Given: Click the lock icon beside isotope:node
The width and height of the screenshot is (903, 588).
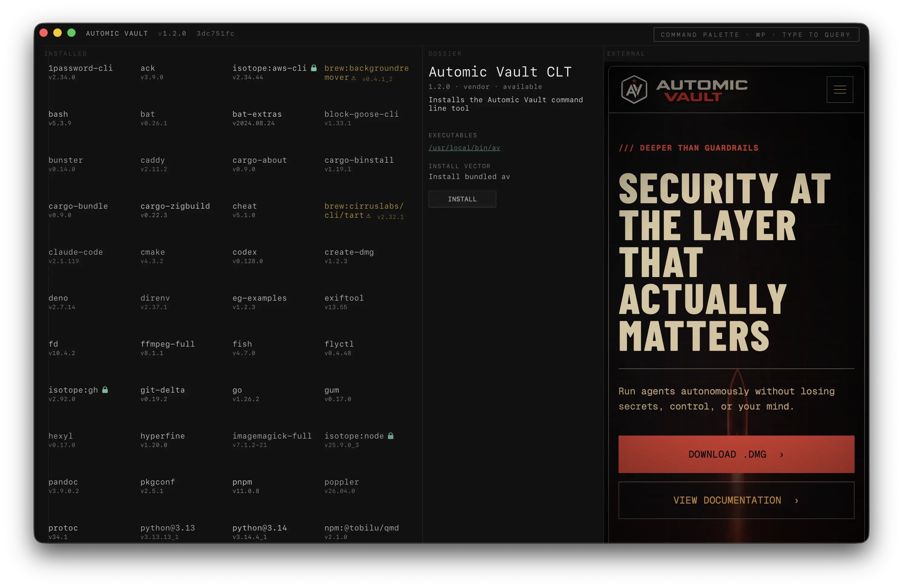Looking at the screenshot, I should (x=391, y=436).
